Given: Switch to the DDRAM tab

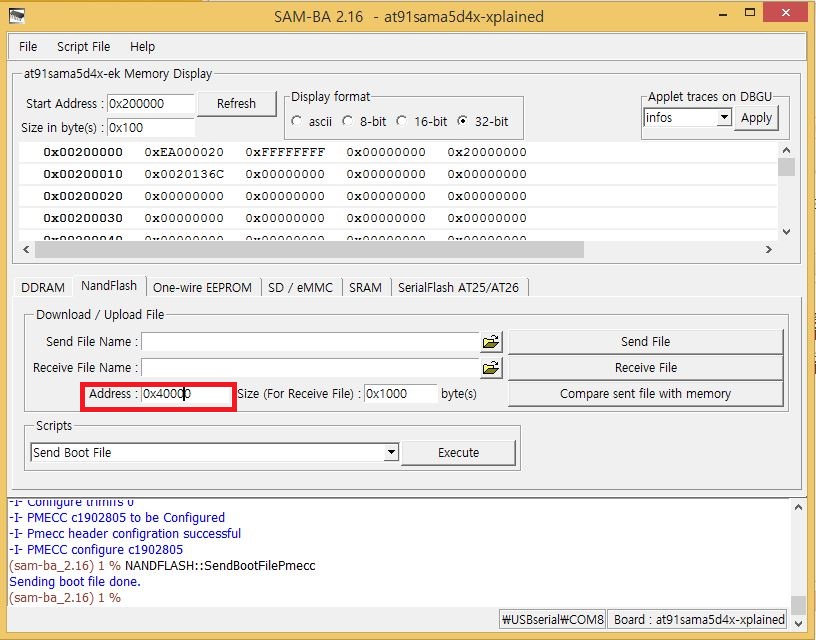Looking at the screenshot, I should coord(42,287).
